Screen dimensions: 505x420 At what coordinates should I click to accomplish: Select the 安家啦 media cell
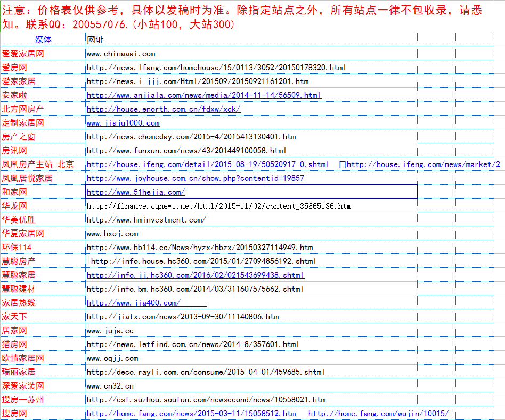[x=43, y=95]
